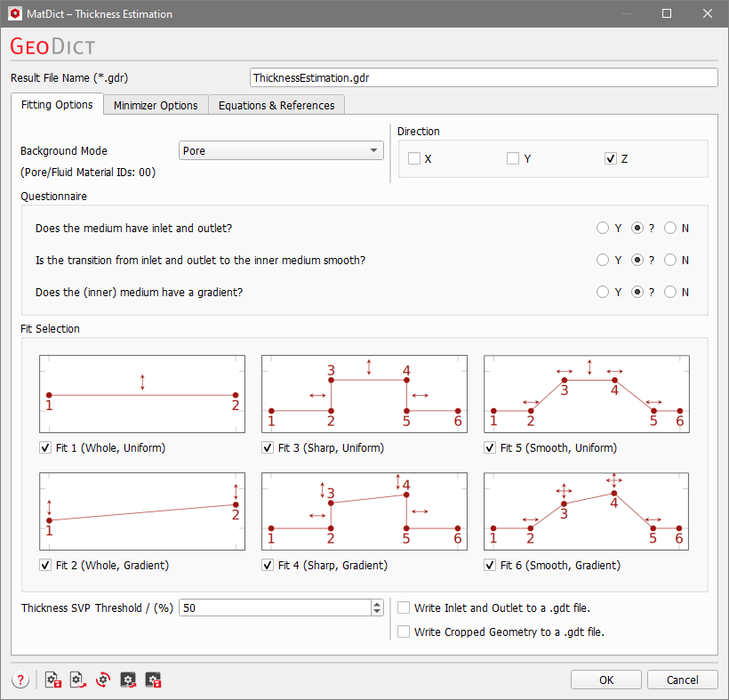Image resolution: width=729 pixels, height=700 pixels.
Task: Open the Background Mode dropdown
Action: pyautogui.click(x=373, y=150)
